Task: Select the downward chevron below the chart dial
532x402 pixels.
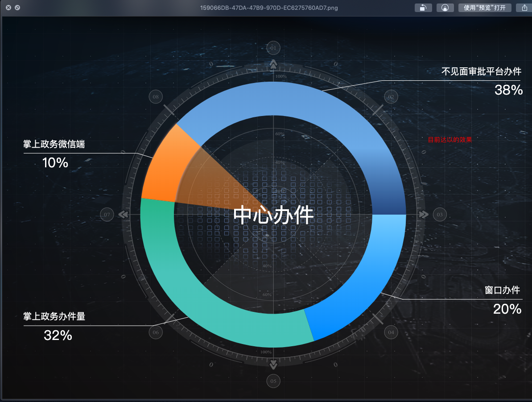Action: 273,364
